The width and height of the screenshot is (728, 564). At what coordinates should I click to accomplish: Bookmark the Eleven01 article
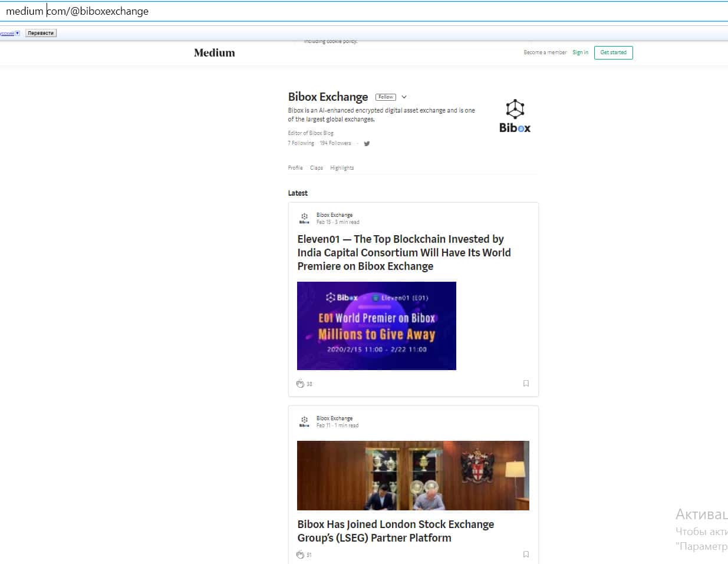point(526,384)
